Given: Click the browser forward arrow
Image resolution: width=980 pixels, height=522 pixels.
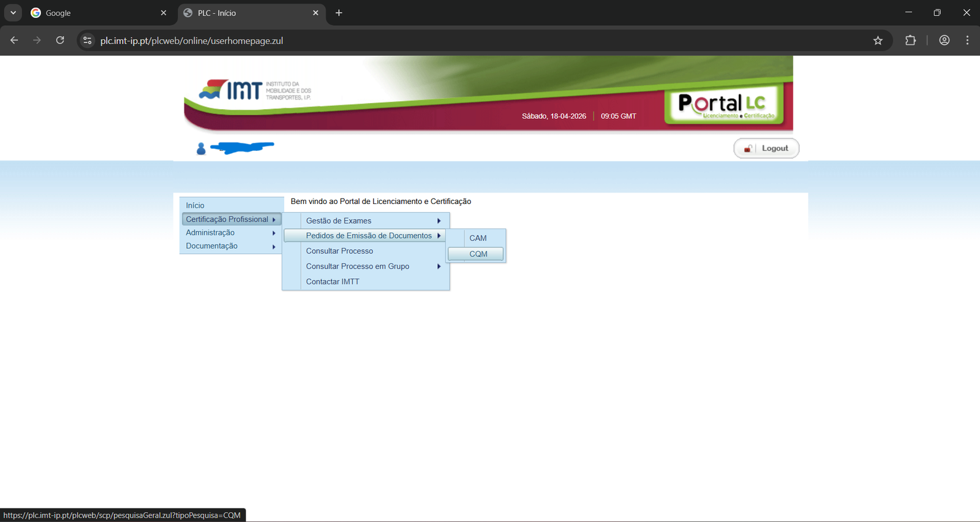Looking at the screenshot, I should 37,40.
